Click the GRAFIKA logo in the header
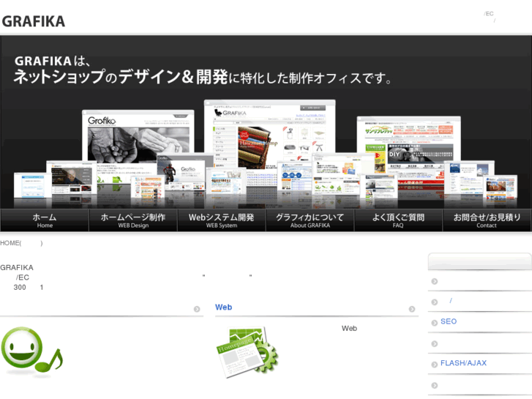Screen dimensions: 532x399 (33, 21)
